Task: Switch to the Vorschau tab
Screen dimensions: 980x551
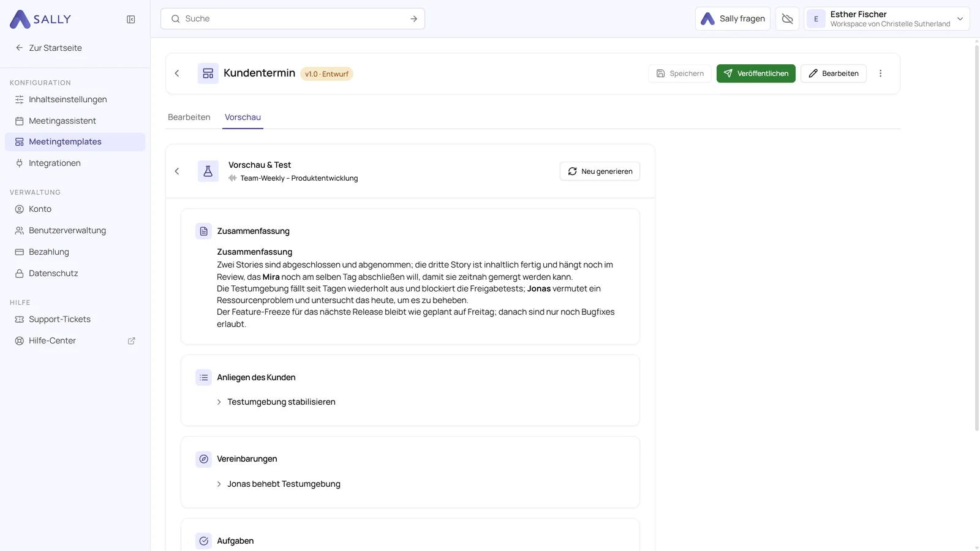Action: (x=243, y=117)
